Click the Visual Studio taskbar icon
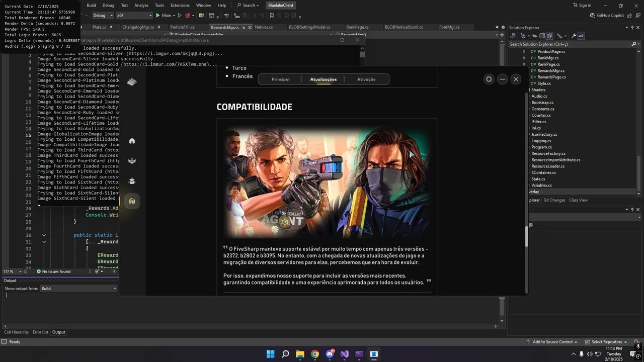 coord(344,354)
